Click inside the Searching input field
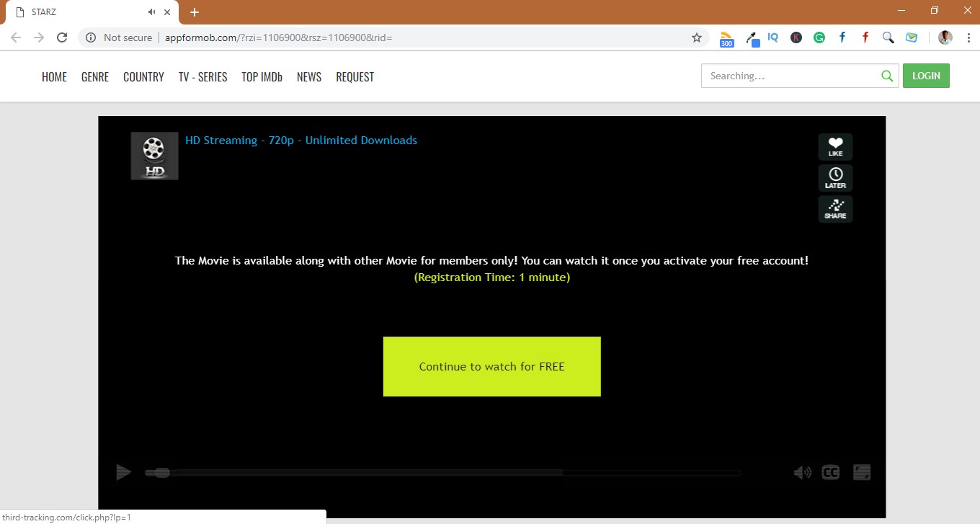The width and height of the screenshot is (980, 524). [x=785, y=75]
